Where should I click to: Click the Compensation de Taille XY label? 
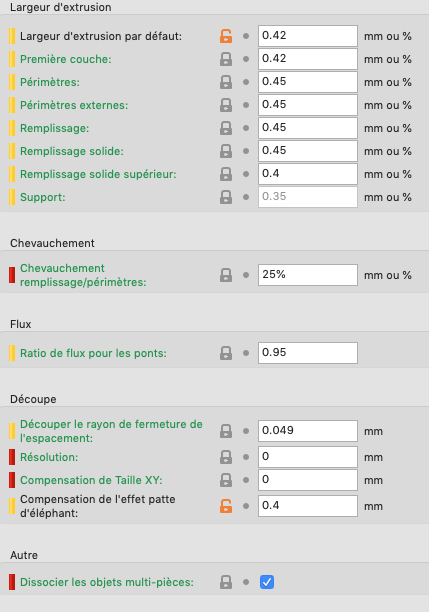pos(91,480)
